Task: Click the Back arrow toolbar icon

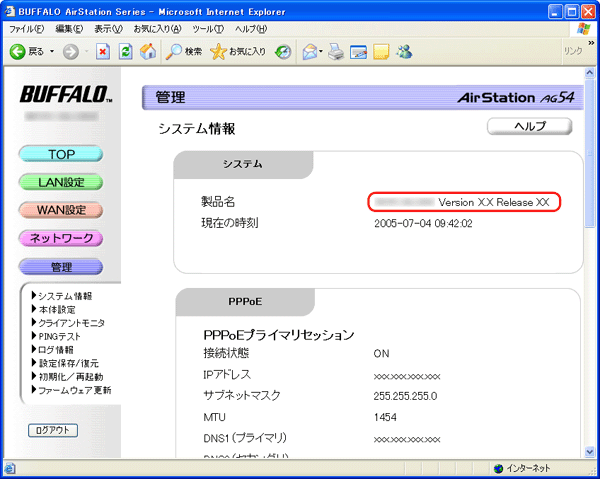Action: (x=17, y=52)
